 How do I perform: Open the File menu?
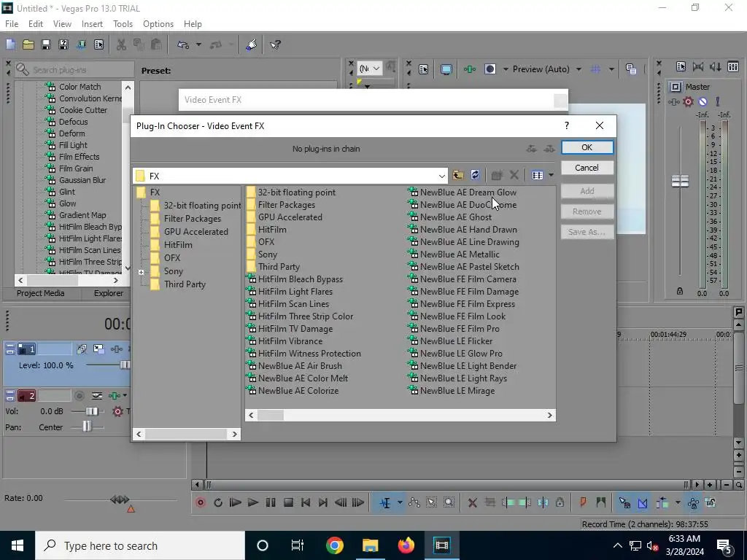[x=12, y=24]
